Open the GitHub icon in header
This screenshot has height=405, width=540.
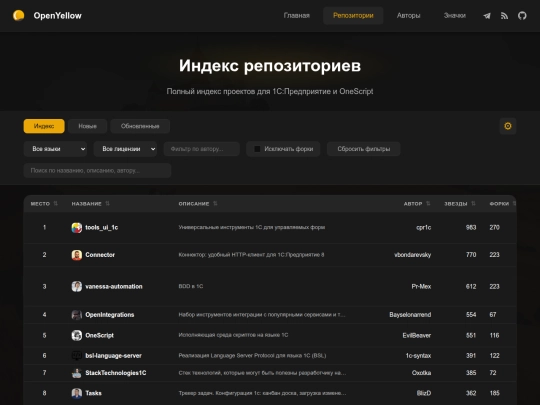click(x=522, y=16)
